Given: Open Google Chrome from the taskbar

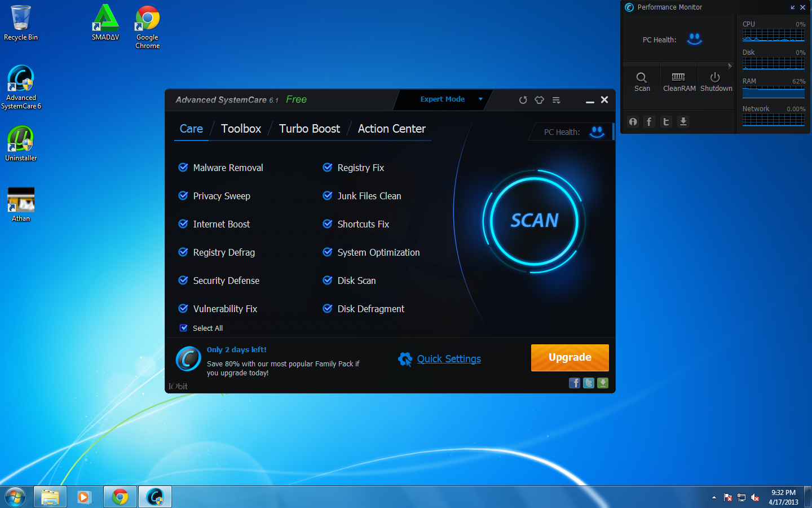Looking at the screenshot, I should click(x=120, y=497).
